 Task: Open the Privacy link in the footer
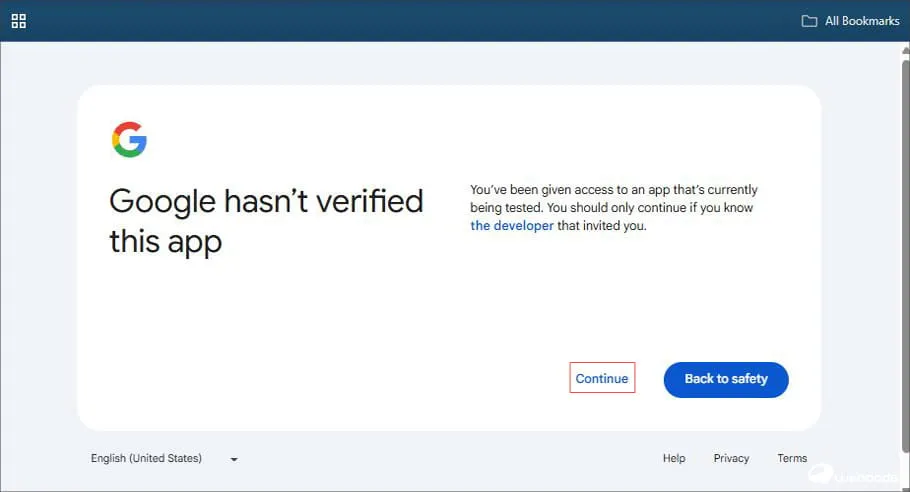click(x=731, y=458)
